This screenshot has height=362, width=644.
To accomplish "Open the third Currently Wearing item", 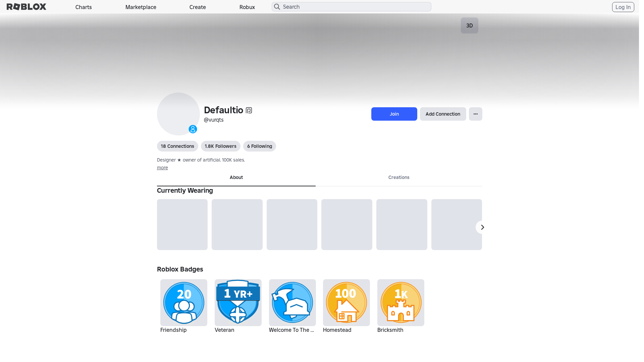I will (292, 225).
